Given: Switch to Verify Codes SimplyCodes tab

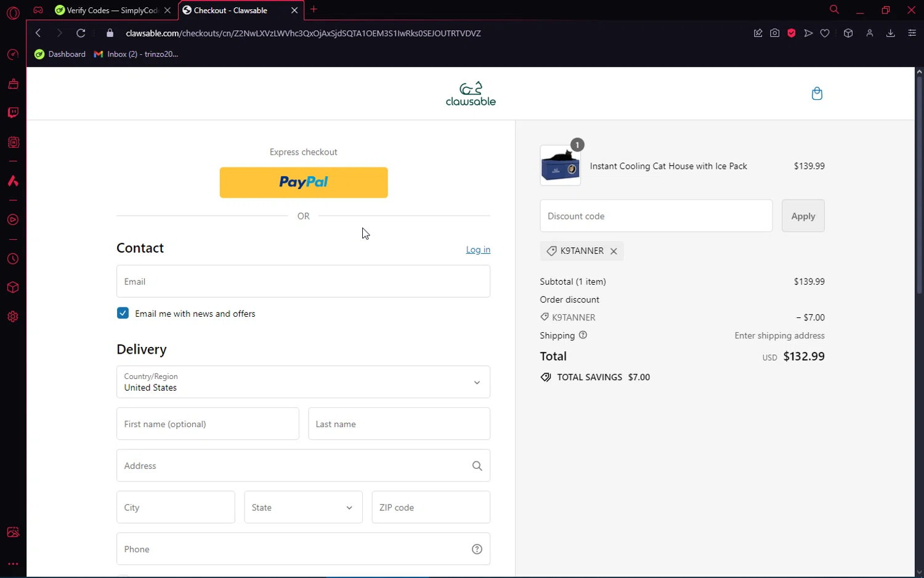Looking at the screenshot, I should pos(113,10).
